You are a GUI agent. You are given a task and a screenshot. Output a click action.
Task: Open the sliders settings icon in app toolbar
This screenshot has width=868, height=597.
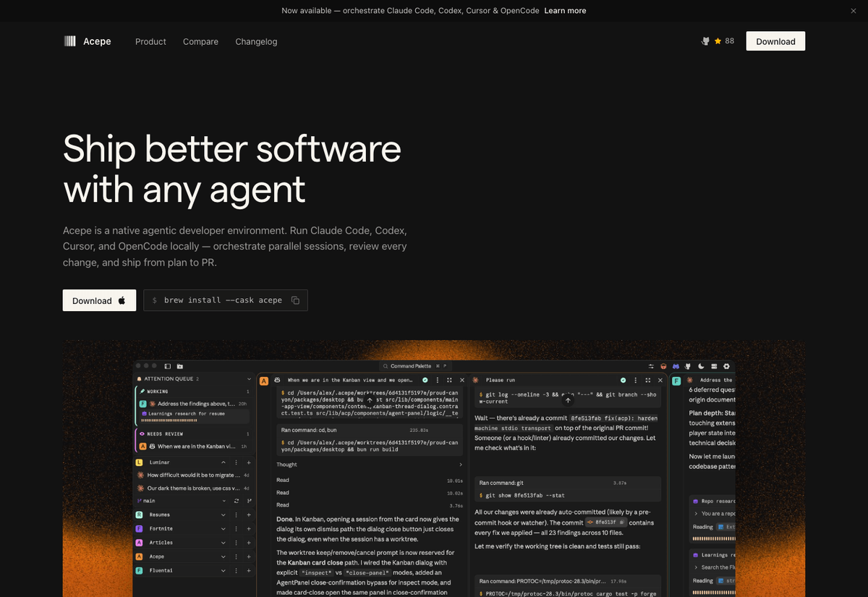click(651, 366)
